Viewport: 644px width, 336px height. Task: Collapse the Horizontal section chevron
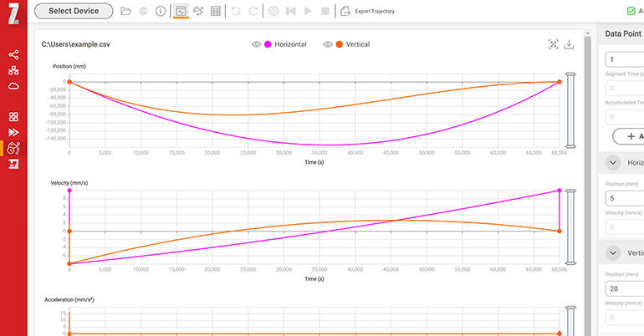coord(615,163)
